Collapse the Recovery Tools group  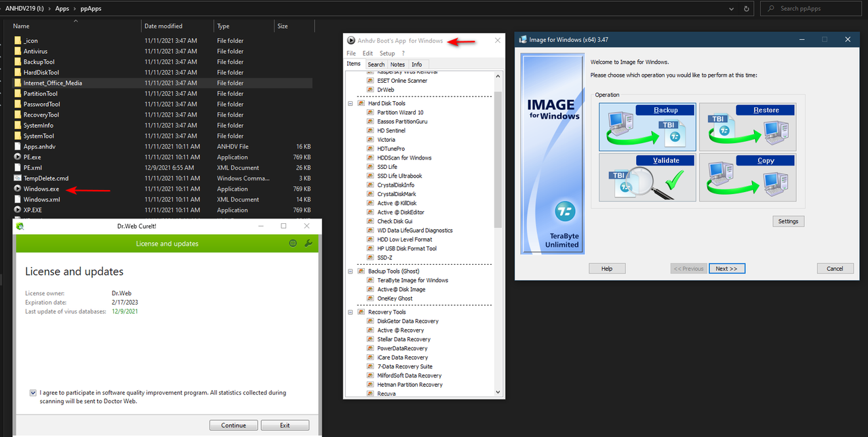pos(351,312)
